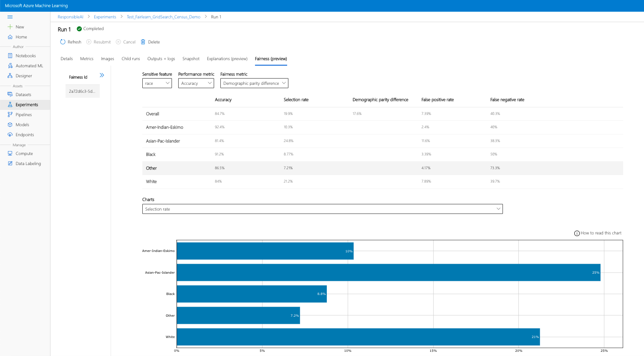Screen dimensions: 644x356
Task: Click the info icon beside How to read this chart
Action: pos(577,233)
